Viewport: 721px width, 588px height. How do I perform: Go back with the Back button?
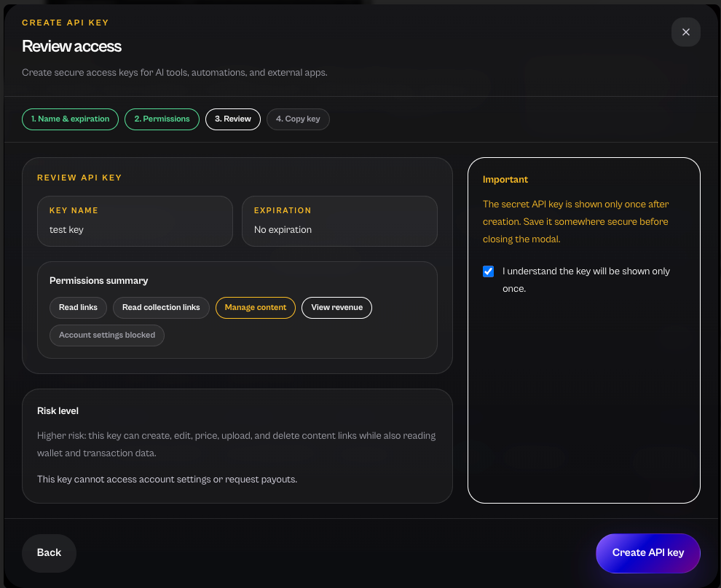pos(50,552)
